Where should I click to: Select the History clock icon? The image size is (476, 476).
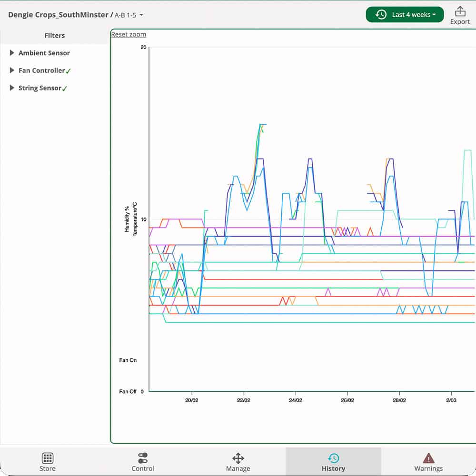(333, 458)
